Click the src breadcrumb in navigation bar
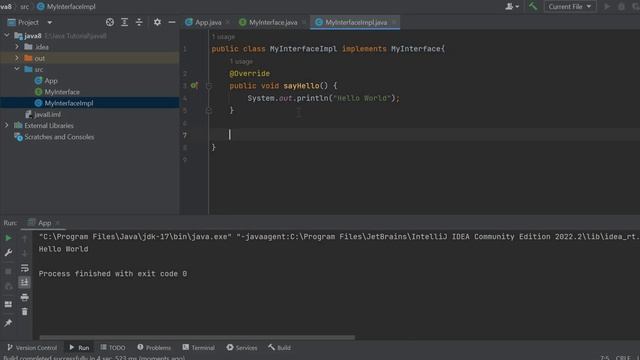The height and width of the screenshot is (360, 640). coord(24,7)
